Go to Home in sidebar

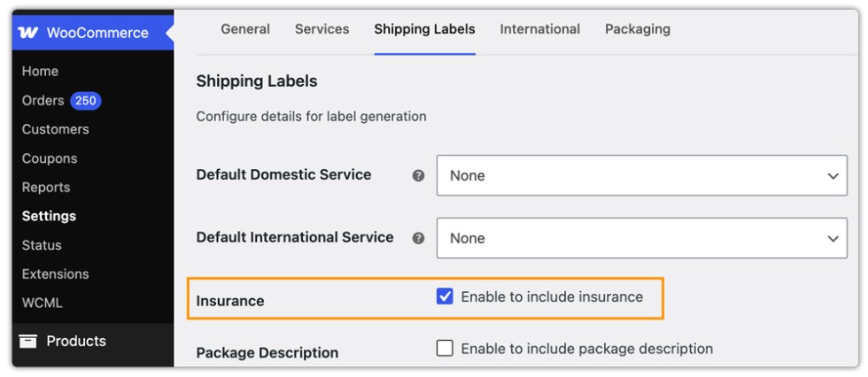pyautogui.click(x=40, y=72)
